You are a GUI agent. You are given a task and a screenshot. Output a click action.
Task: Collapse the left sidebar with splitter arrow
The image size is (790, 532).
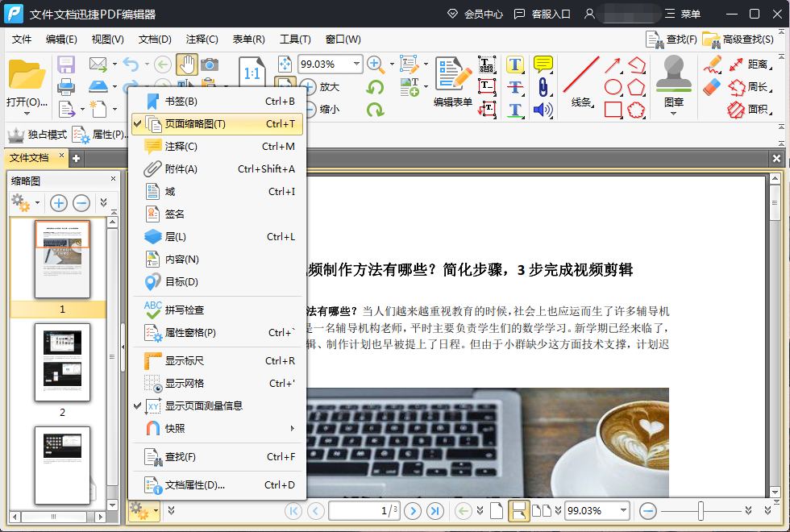click(123, 347)
